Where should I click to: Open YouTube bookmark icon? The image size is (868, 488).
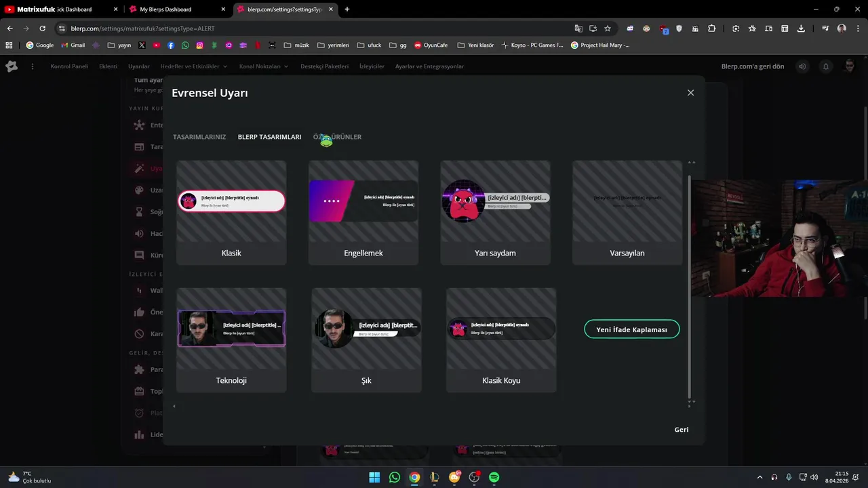(156, 45)
